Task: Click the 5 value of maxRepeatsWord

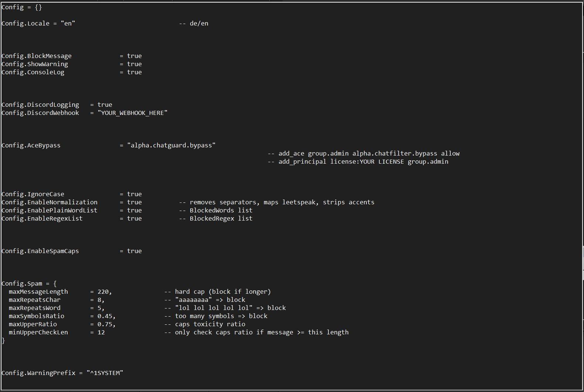Action: [99, 308]
